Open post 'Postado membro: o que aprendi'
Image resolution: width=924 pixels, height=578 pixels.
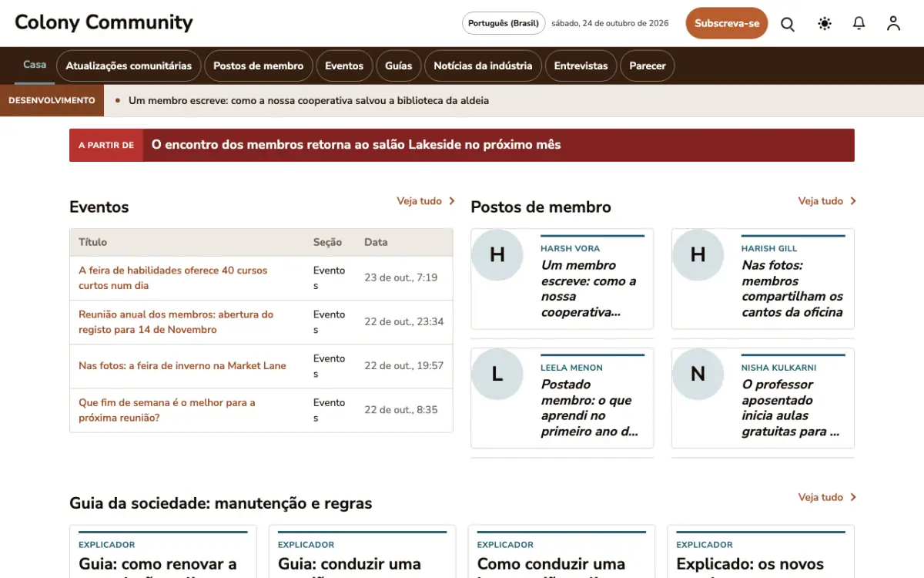(590, 408)
